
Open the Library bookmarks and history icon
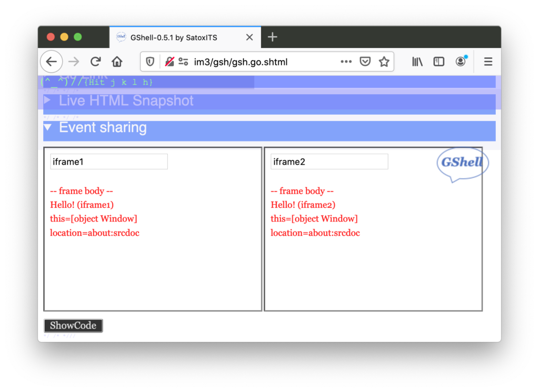click(x=417, y=62)
